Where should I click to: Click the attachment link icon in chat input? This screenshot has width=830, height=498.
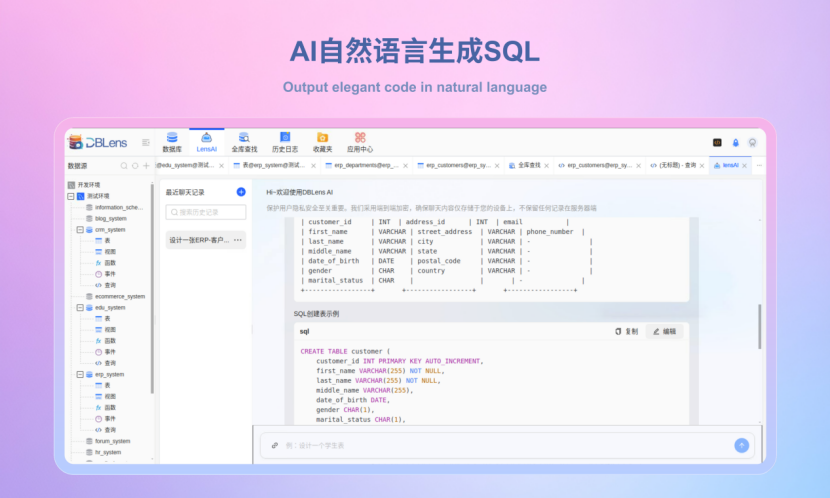[x=275, y=445]
